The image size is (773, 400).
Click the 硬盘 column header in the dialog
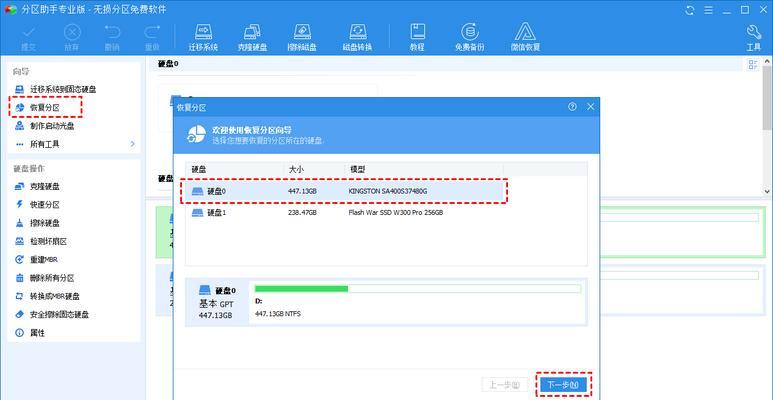click(235, 169)
